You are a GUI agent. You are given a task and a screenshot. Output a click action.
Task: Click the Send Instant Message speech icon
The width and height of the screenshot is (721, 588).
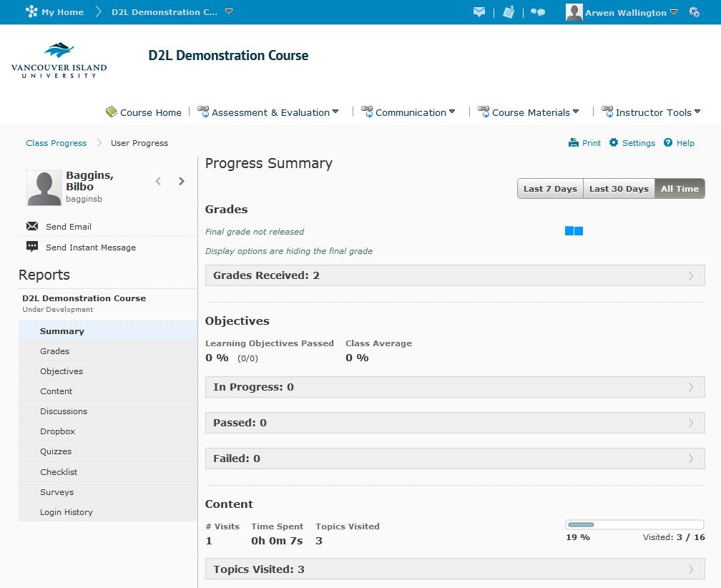[32, 246]
